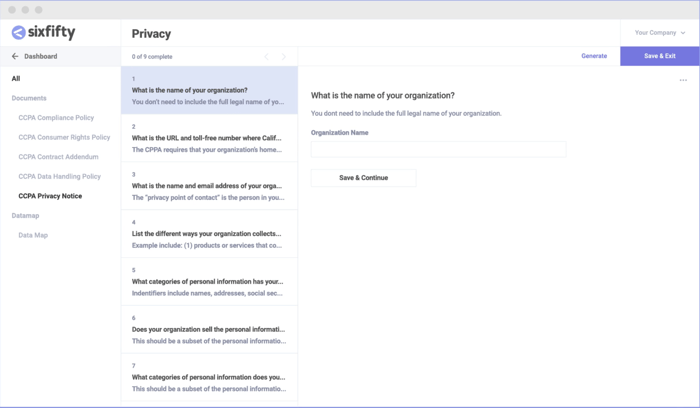Click the sixfifty logo
Viewport: 700px width, 408px height.
pos(43,32)
